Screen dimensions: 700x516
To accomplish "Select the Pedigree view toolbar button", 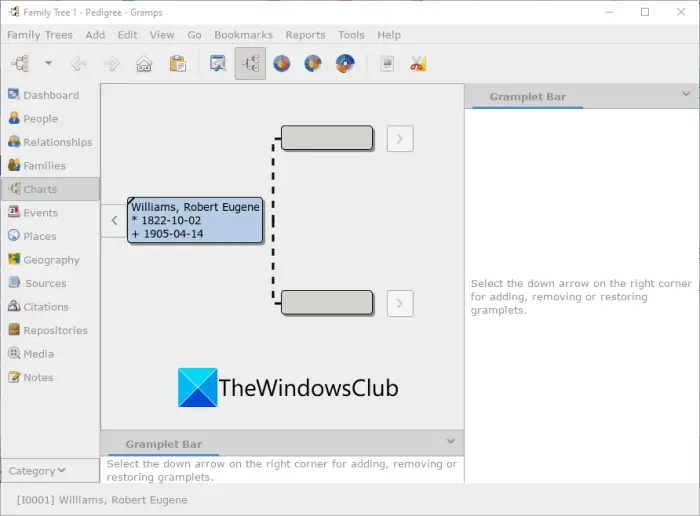I will click(x=250, y=63).
